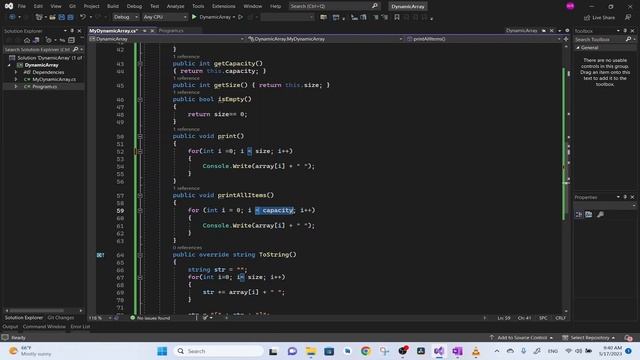Open the DynamicArray project scope dropdown
The width and height of the screenshot is (640, 360).
pos(167,39)
